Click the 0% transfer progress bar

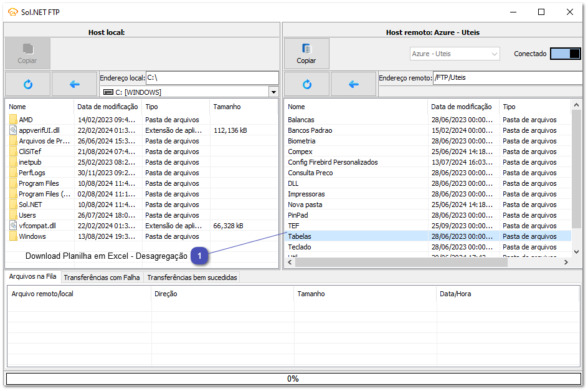(293, 379)
